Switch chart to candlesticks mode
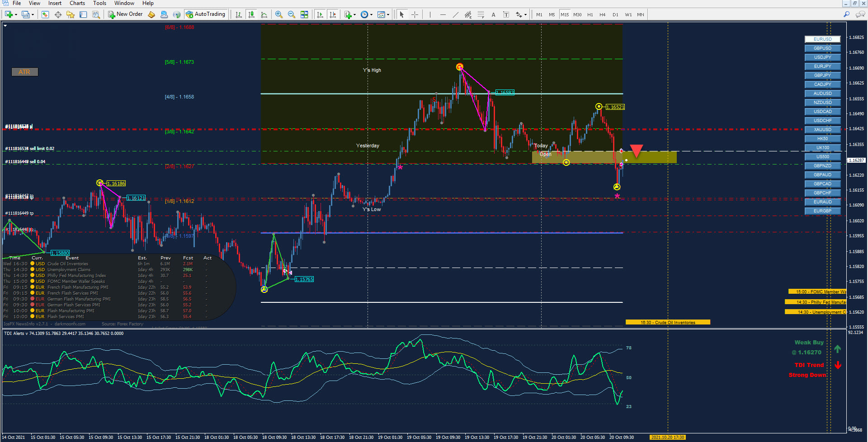868x442 pixels. pyautogui.click(x=251, y=14)
